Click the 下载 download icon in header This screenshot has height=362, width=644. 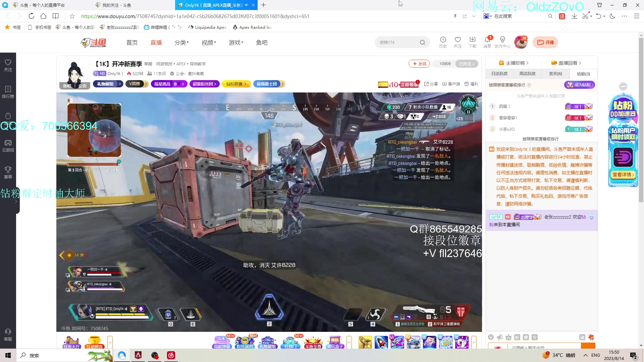(472, 42)
